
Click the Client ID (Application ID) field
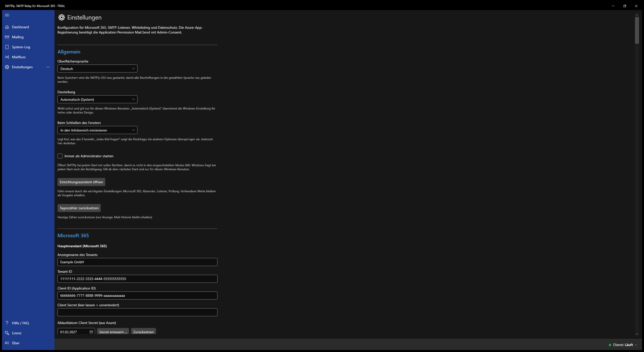[x=137, y=295]
